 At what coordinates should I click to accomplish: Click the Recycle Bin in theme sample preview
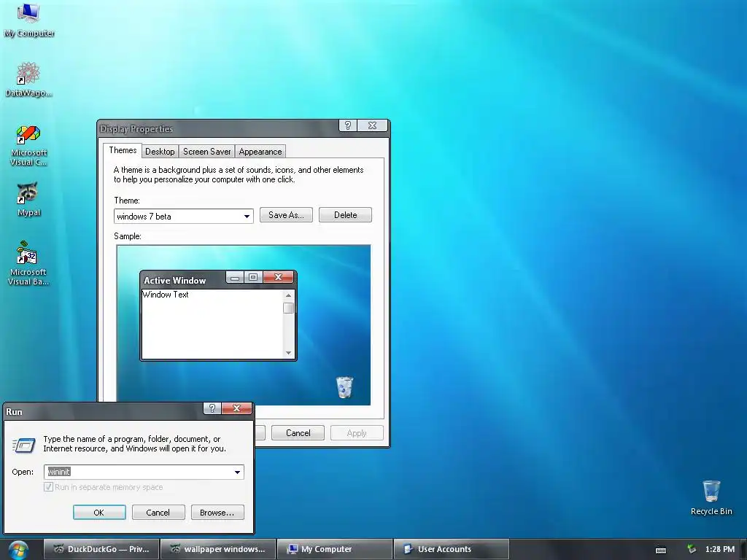344,386
